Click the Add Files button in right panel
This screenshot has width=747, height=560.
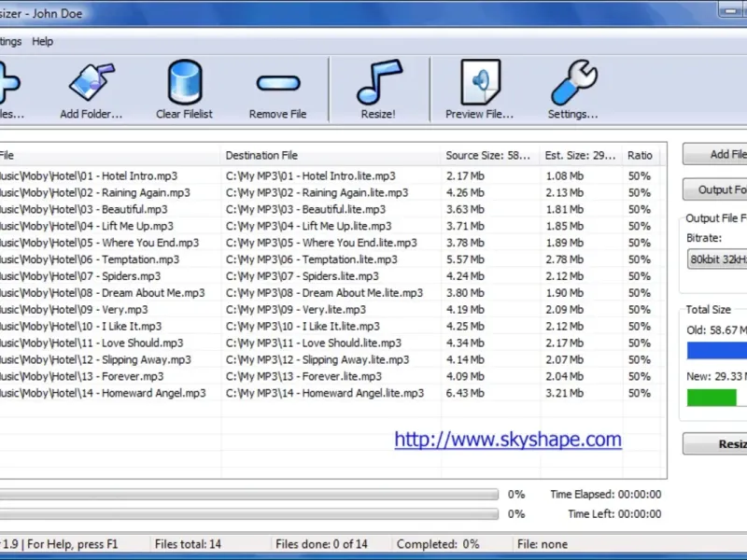click(x=715, y=154)
